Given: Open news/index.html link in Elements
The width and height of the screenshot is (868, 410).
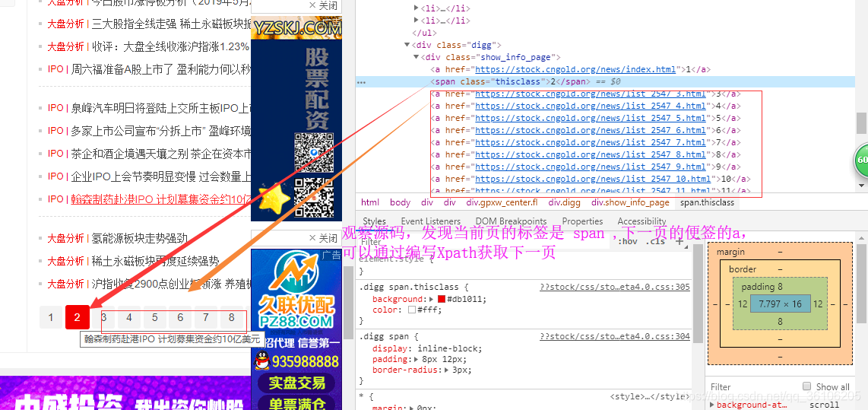Looking at the screenshot, I should [575, 69].
